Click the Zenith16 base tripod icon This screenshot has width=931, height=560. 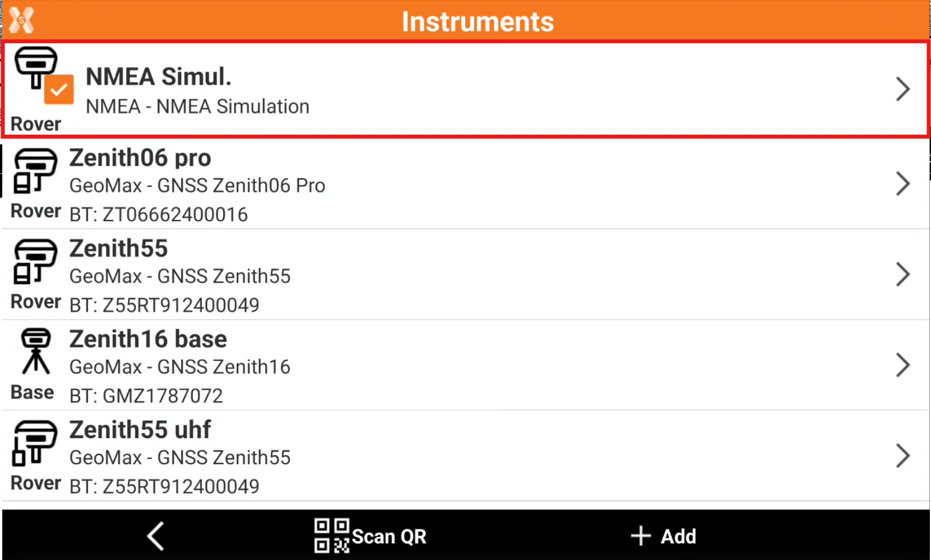click(36, 352)
